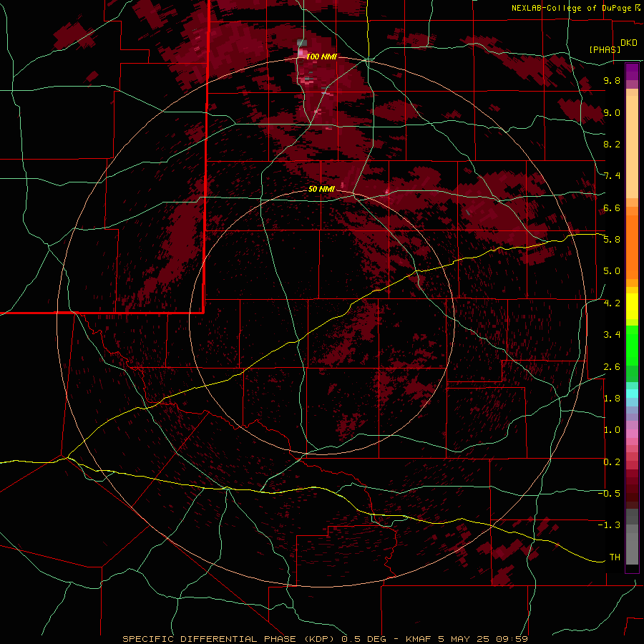Screen dimensions: 644x644
Task: Pick the bright green band on color bar
Action: pyautogui.click(x=632, y=347)
